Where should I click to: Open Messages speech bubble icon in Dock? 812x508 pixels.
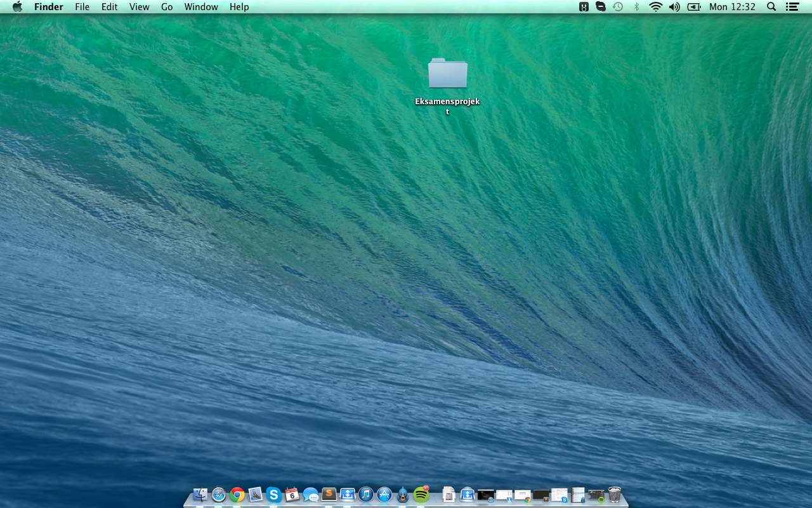point(310,494)
